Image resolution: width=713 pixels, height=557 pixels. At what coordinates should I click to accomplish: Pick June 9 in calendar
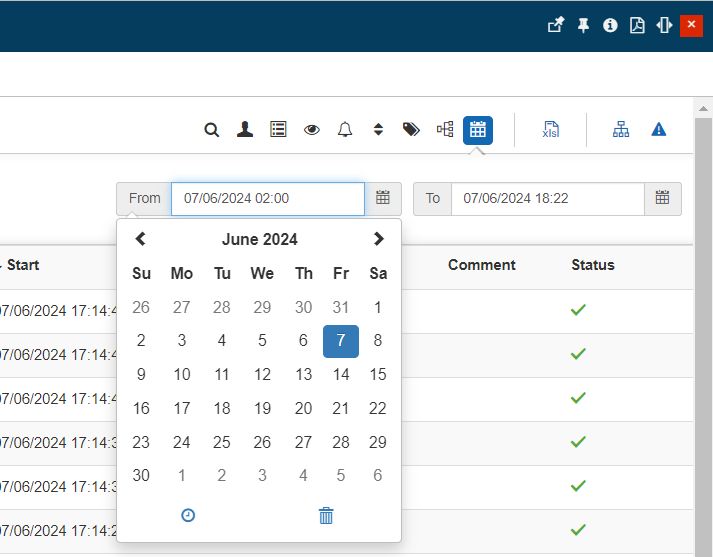pos(141,374)
